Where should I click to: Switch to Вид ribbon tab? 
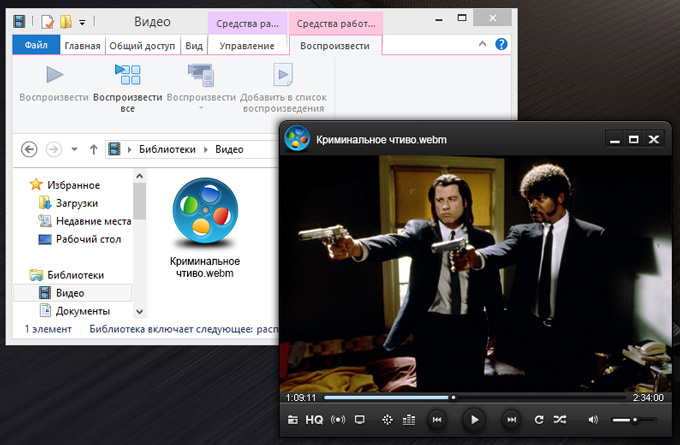pos(194,46)
